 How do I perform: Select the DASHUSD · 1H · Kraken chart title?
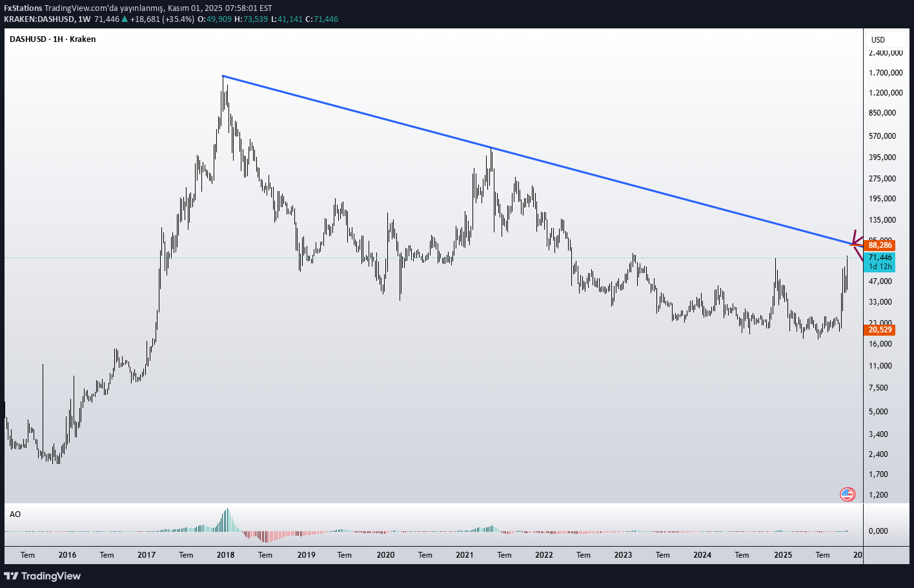(53, 39)
